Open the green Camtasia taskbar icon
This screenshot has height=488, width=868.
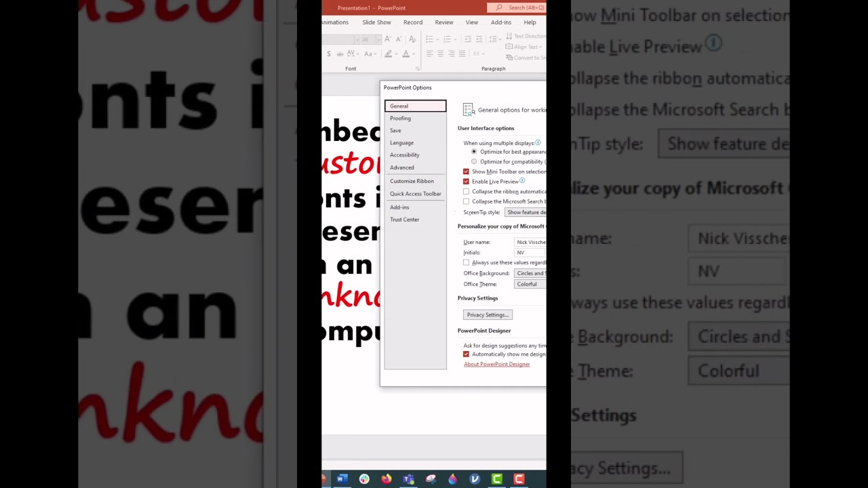[497, 479]
